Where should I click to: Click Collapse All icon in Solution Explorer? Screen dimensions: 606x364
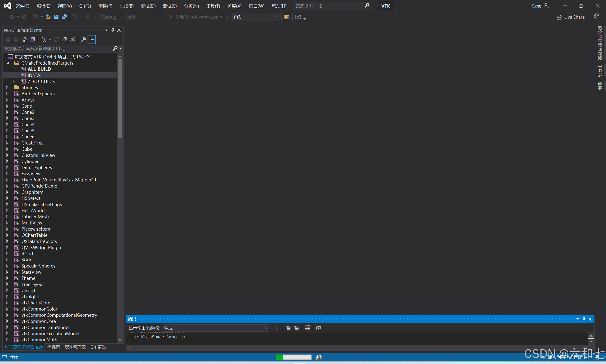(64, 39)
